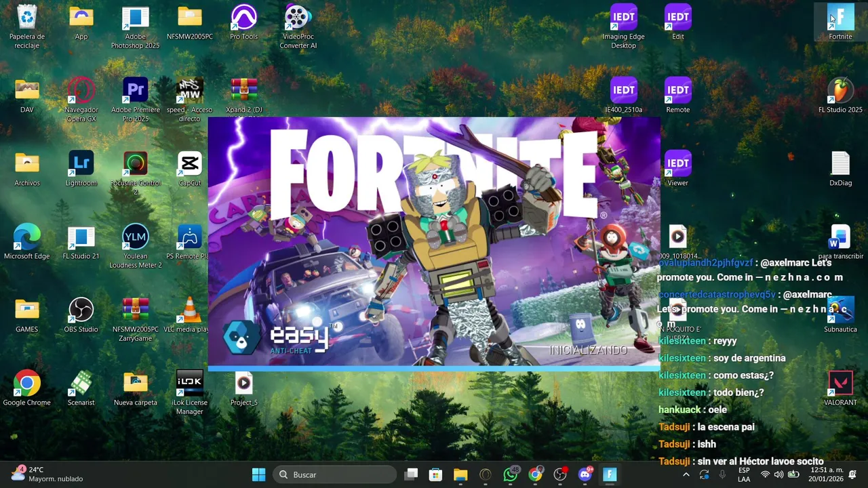Viewport: 868px width, 488px height.
Task: Switch ESP LAA keyboard language indicator
Action: pos(744,474)
